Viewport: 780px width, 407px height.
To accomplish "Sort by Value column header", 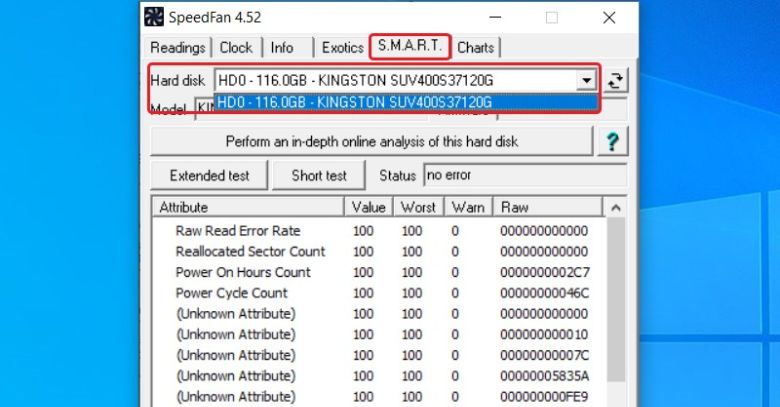I will [x=369, y=207].
